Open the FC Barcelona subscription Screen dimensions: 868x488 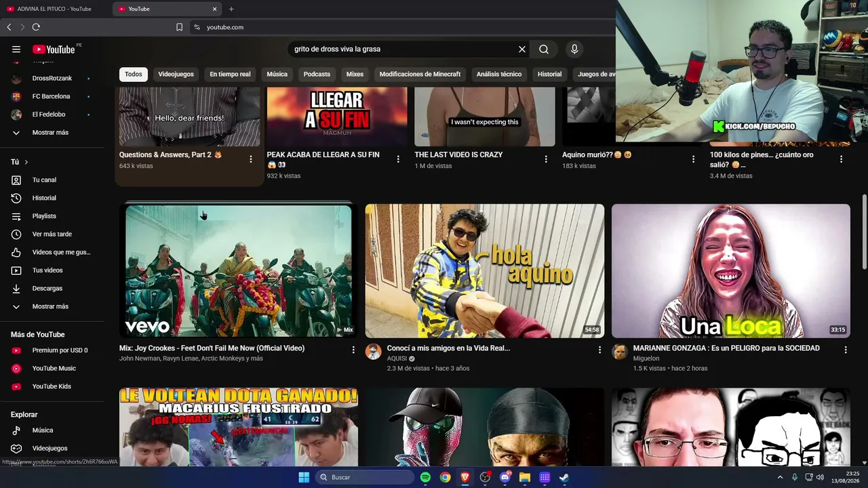[x=52, y=96]
